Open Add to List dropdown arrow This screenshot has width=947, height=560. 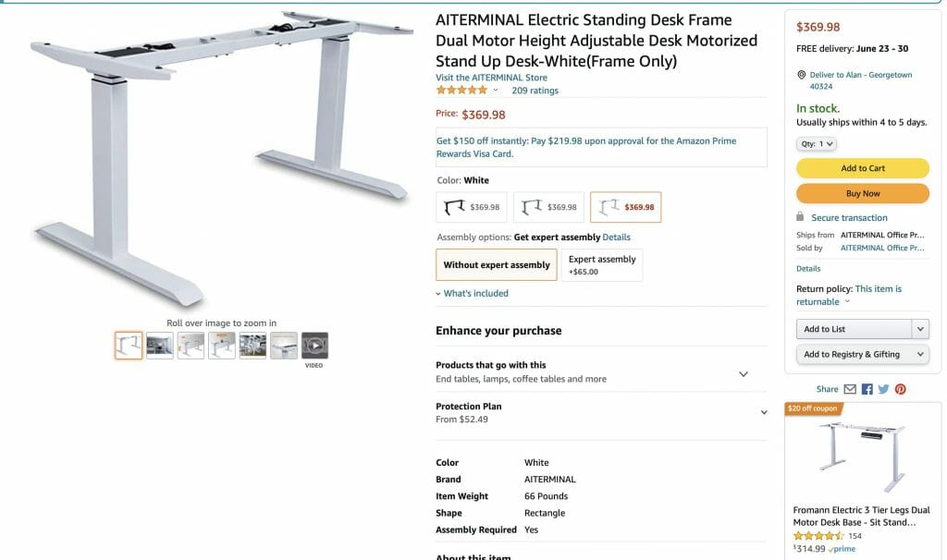point(920,329)
